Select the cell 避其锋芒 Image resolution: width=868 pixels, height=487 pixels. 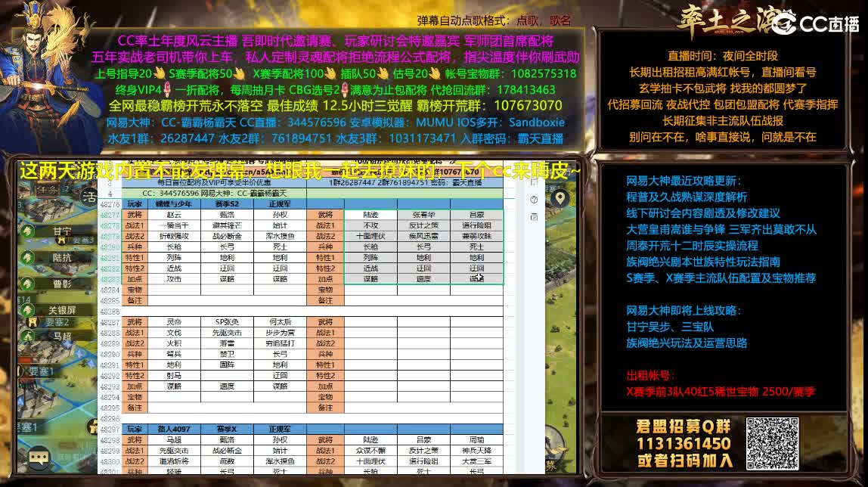227,225
